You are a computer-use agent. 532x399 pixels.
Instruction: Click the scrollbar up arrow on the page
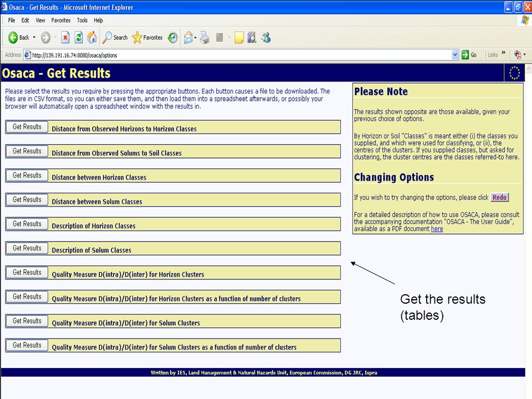point(529,68)
